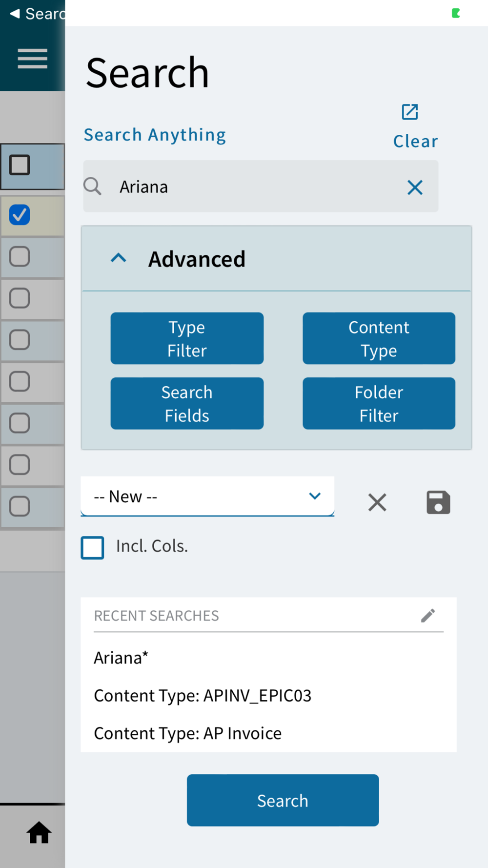Image resolution: width=488 pixels, height=868 pixels.
Task: Enable the Incl. Cols. checkbox
Action: [93, 547]
